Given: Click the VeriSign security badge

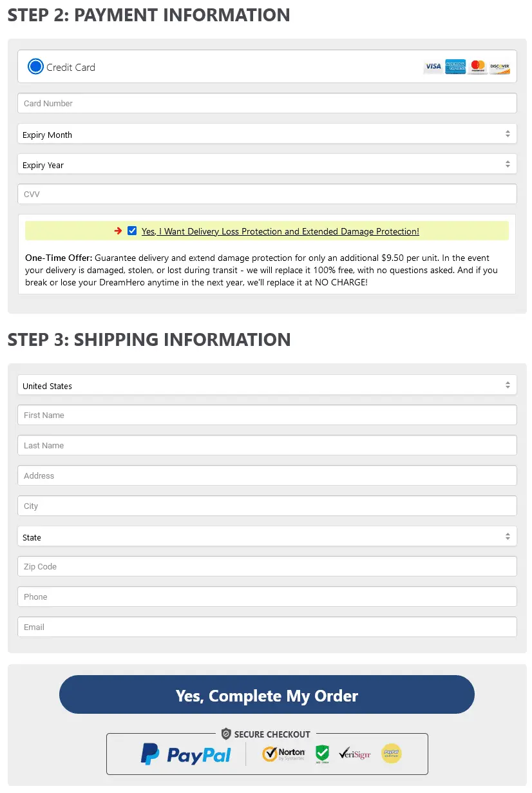Looking at the screenshot, I should tap(354, 754).
